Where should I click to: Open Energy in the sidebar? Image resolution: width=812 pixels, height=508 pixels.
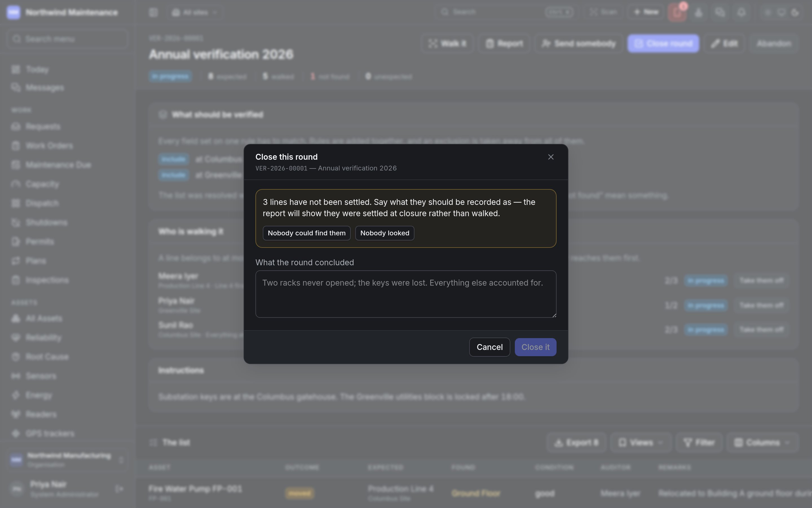(x=67, y=395)
